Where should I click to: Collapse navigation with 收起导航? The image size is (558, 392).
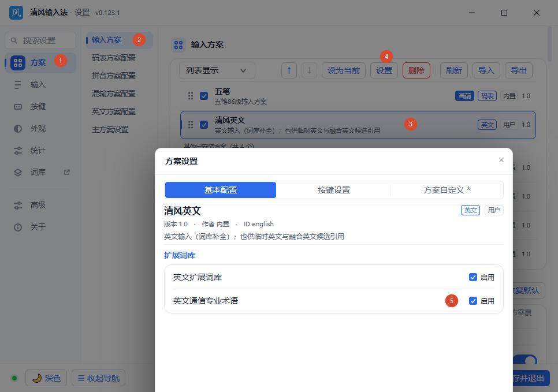(x=99, y=378)
